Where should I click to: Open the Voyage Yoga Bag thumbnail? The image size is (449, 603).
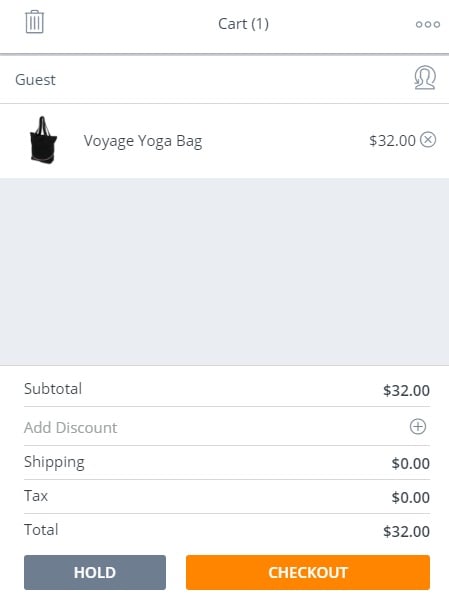point(43,140)
